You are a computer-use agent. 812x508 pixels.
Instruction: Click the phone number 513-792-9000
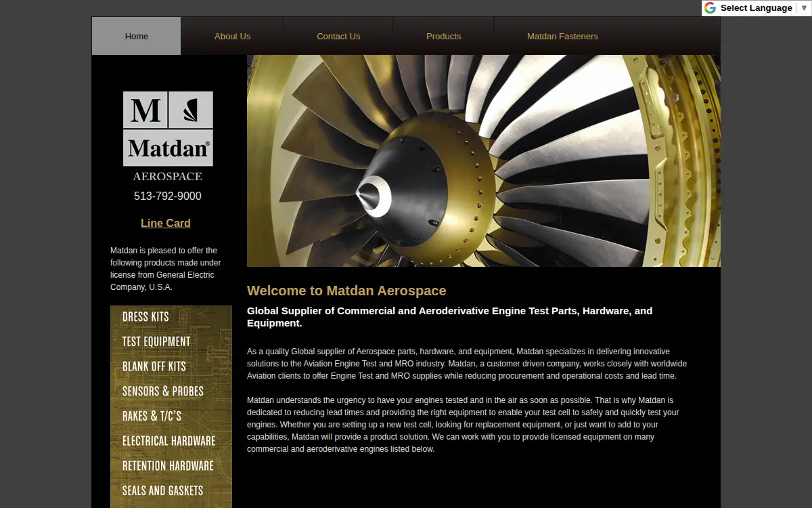click(x=168, y=196)
